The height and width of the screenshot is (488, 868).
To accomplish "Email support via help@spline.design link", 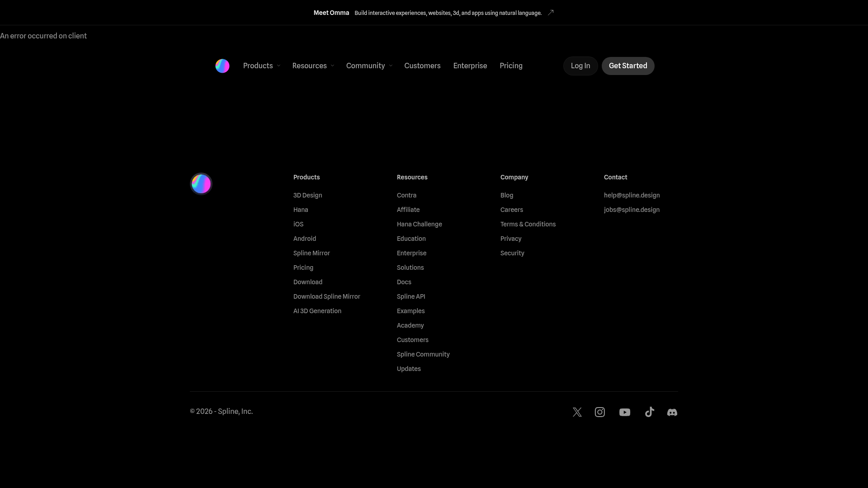I will [632, 195].
